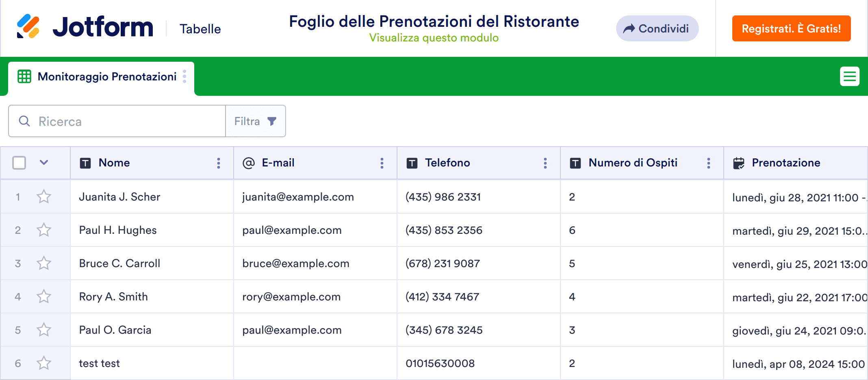868x380 pixels.
Task: Star the Bruce C. Carroll row
Action: click(44, 263)
